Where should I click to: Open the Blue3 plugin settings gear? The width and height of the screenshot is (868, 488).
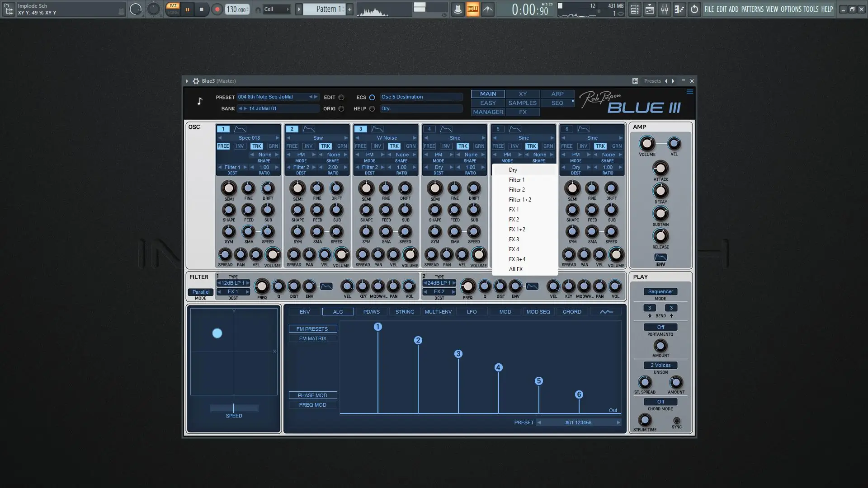196,81
